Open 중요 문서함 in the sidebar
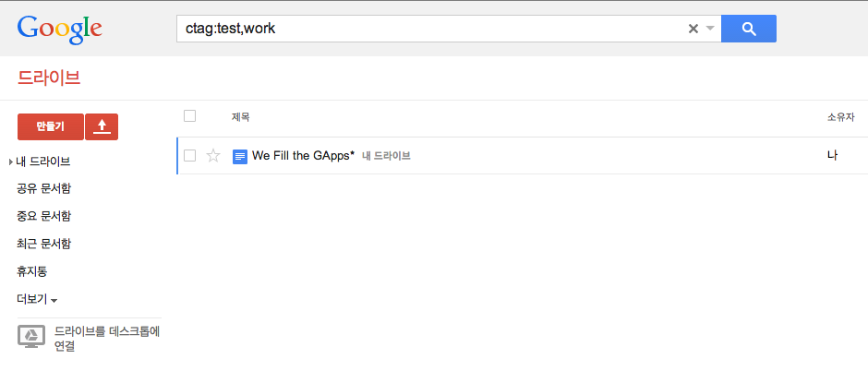Viewport: 868px width, 371px height. (x=43, y=217)
